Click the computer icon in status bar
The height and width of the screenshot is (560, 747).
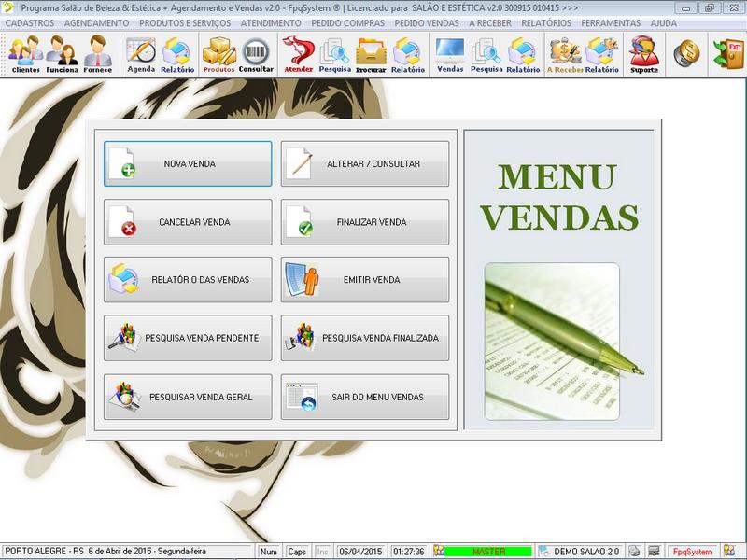(x=655, y=551)
